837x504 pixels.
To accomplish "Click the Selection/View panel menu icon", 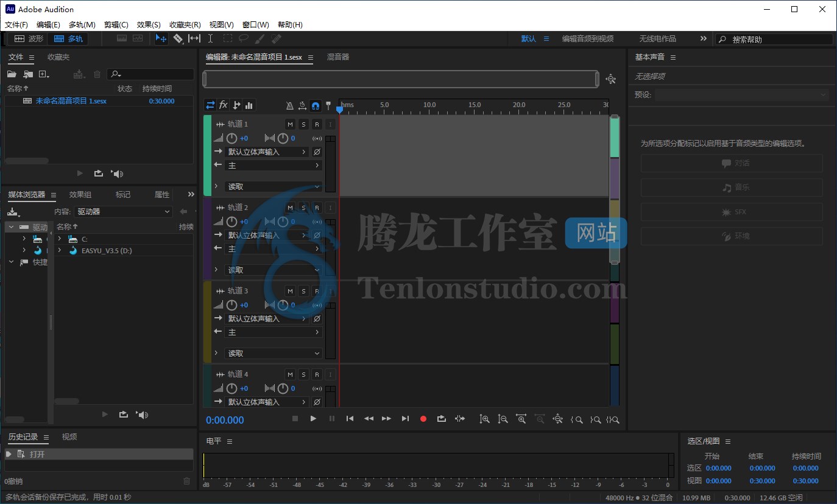I will pos(728,441).
